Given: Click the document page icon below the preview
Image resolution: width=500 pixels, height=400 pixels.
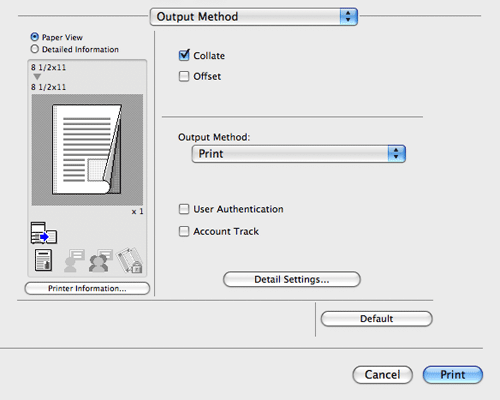Looking at the screenshot, I should click(43, 260).
